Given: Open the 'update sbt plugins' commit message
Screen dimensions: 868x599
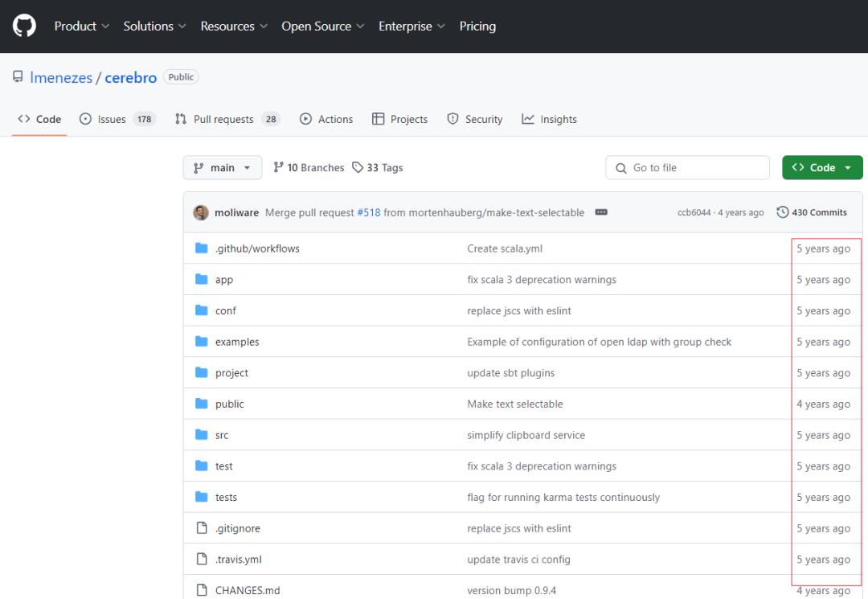Looking at the screenshot, I should (510, 372).
